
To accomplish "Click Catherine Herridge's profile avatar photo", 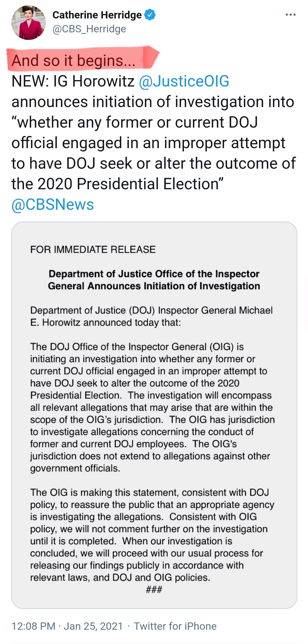I will coord(29,23).
